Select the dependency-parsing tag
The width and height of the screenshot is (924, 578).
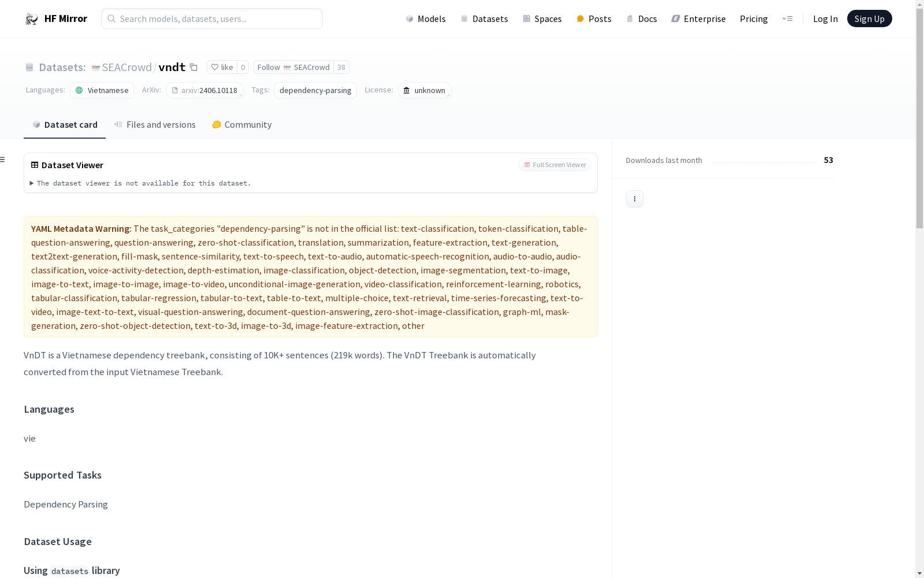315,90
